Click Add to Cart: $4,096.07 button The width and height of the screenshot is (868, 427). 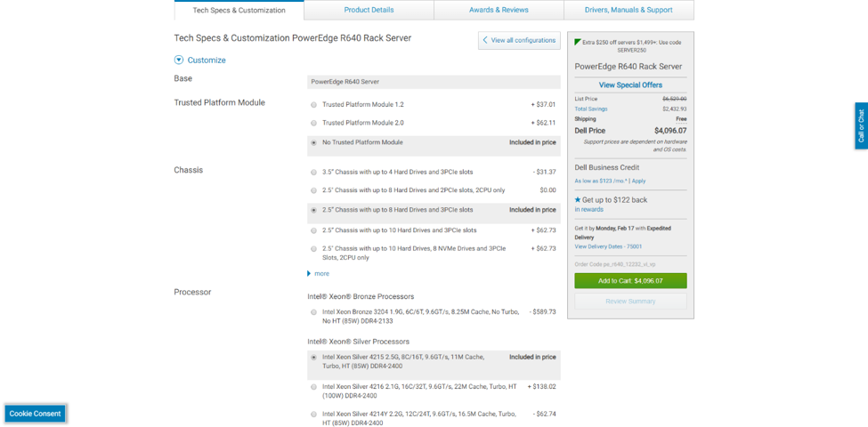[x=630, y=281]
